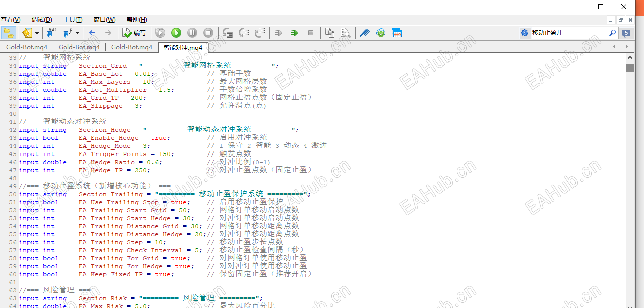Compile the code with 编写
This screenshot has height=308, width=644.
(133, 33)
